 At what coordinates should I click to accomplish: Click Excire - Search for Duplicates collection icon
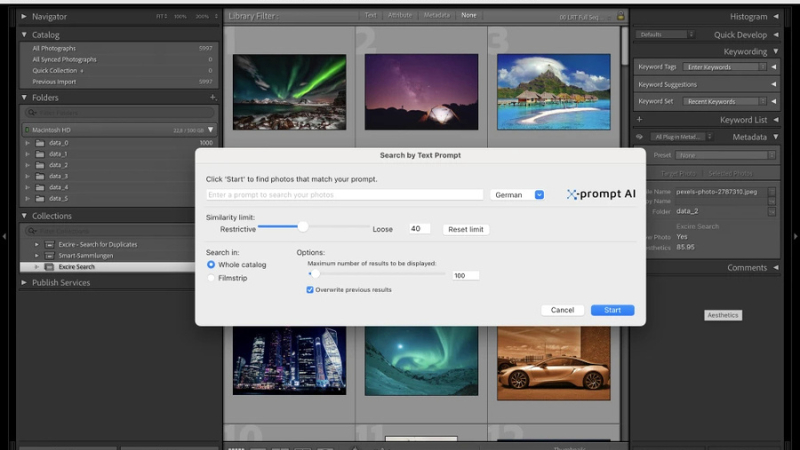click(49, 244)
